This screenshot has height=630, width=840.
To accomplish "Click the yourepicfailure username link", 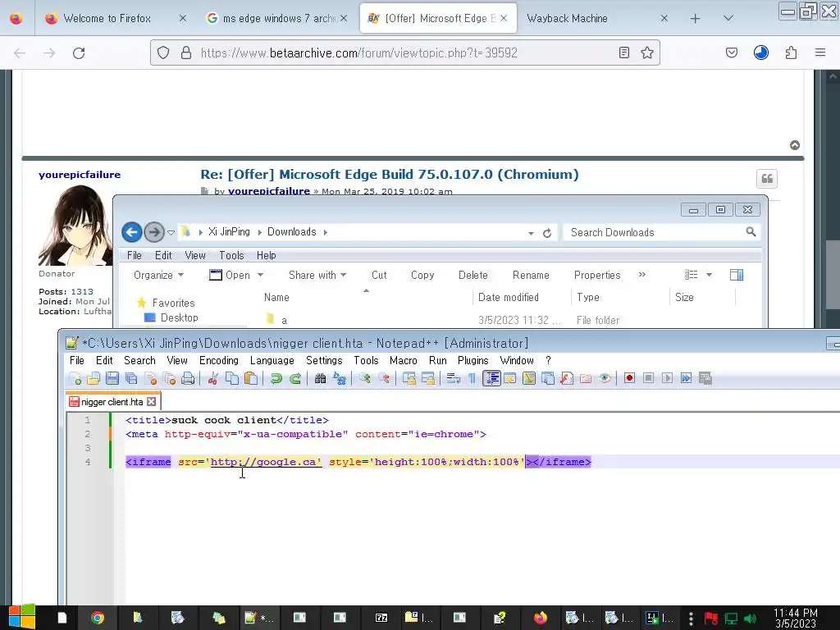I will coord(80,175).
